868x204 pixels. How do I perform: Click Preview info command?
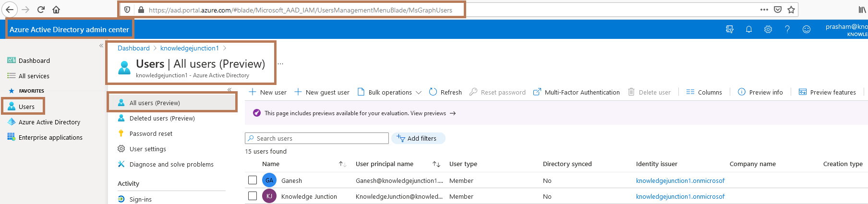click(x=760, y=92)
